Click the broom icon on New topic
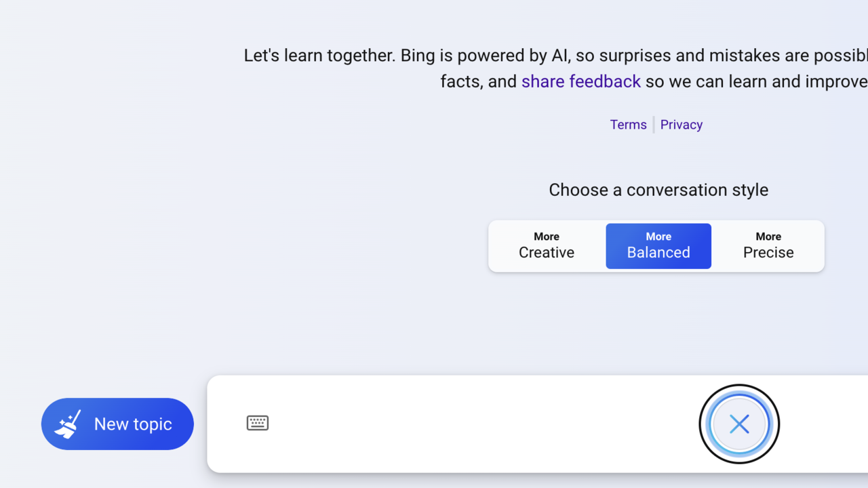The width and height of the screenshot is (868, 488). 68,424
